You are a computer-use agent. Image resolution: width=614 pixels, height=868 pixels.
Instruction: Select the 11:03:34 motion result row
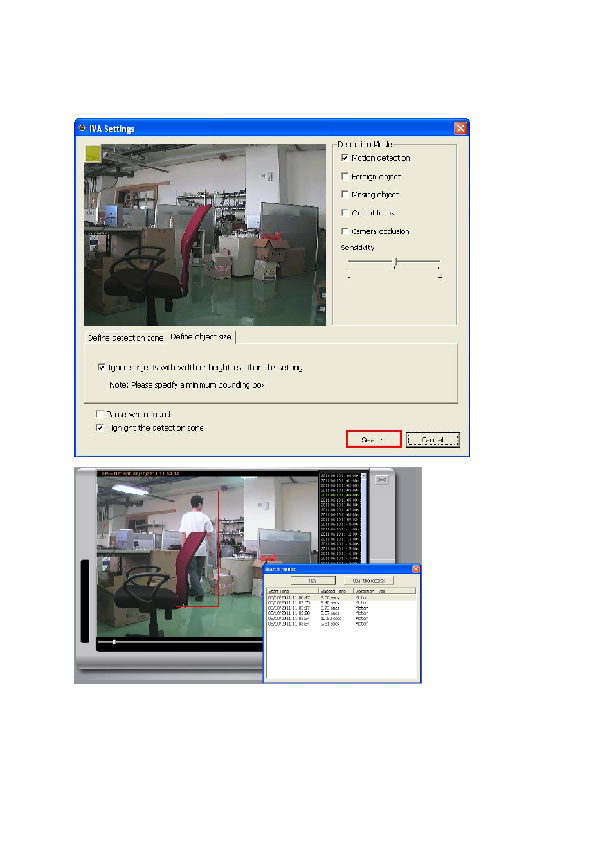[x=341, y=619]
